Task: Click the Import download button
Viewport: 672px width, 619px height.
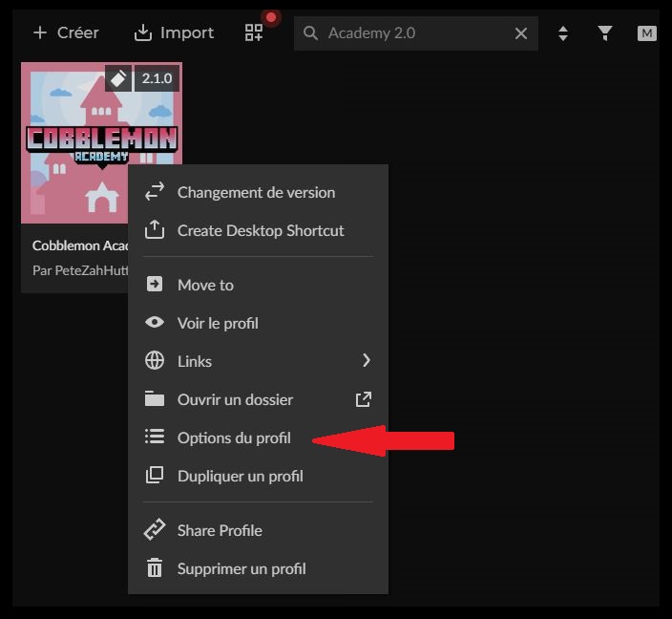Action: (x=173, y=32)
